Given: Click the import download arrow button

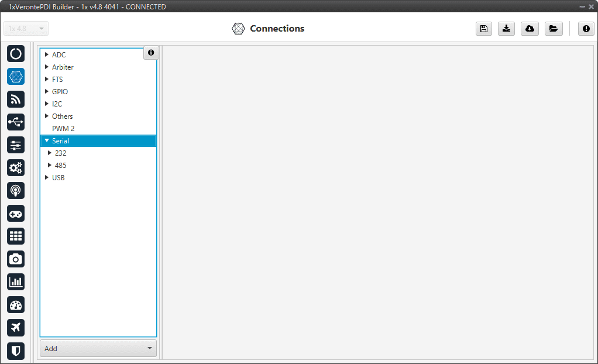Looking at the screenshot, I should (x=506, y=29).
